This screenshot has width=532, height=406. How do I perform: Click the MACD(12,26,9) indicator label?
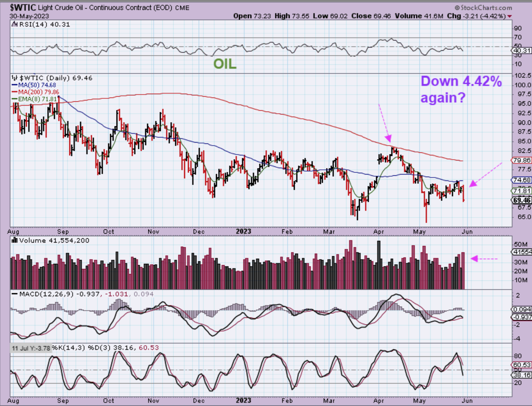tap(46, 294)
